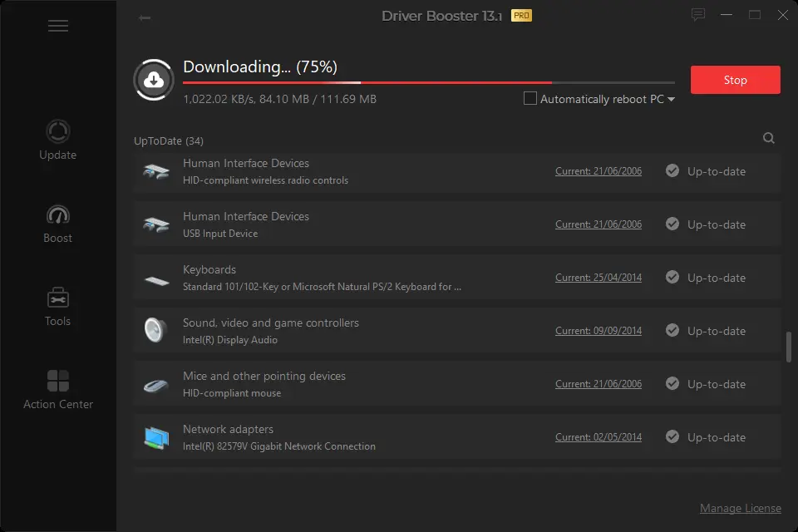The height and width of the screenshot is (532, 798).
Task: Click Keyboards Up-to-date checkmark
Action: 672,277
